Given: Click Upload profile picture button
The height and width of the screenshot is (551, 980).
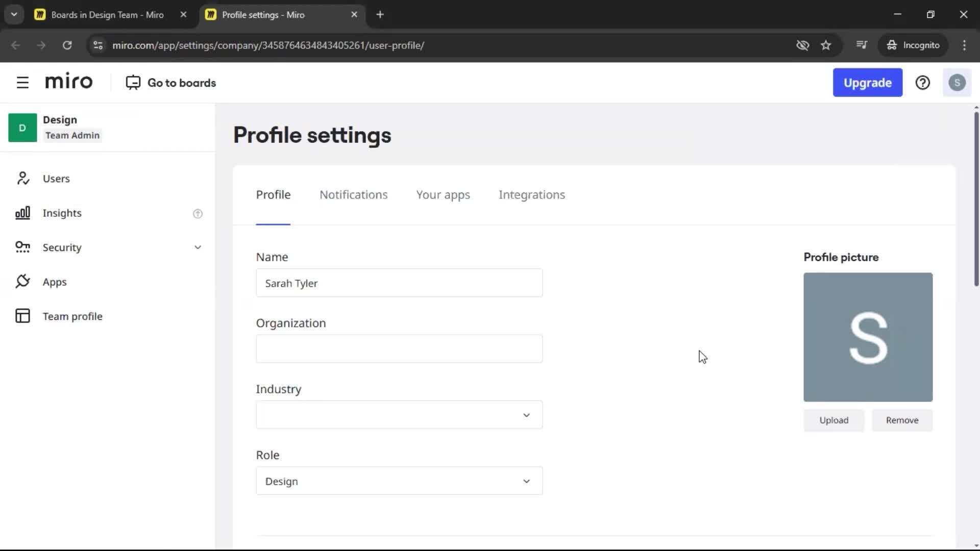Looking at the screenshot, I should (x=834, y=420).
